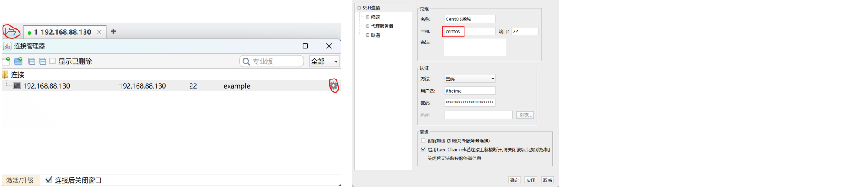Add a new session tab with plus
868x190 pixels.
pos(113,31)
